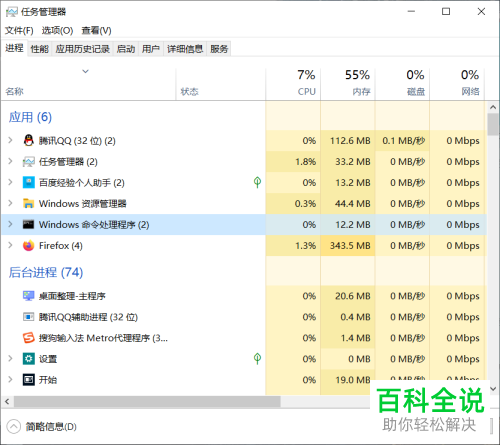Sort by the 网络 column header

point(457,83)
